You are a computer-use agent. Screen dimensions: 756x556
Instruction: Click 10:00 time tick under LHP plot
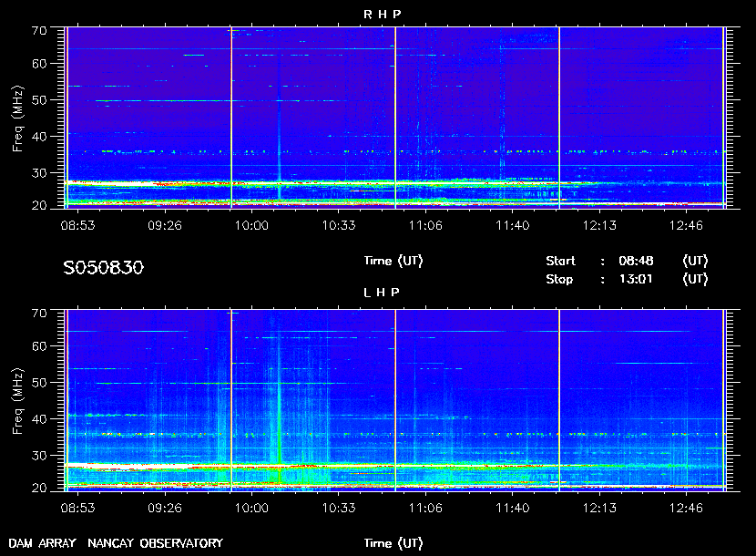(x=251, y=508)
